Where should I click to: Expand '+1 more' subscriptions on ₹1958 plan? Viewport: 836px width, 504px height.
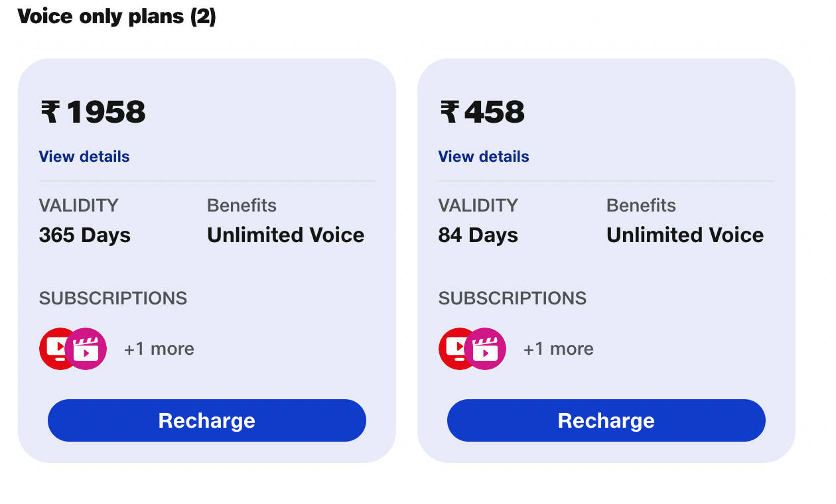(x=159, y=349)
